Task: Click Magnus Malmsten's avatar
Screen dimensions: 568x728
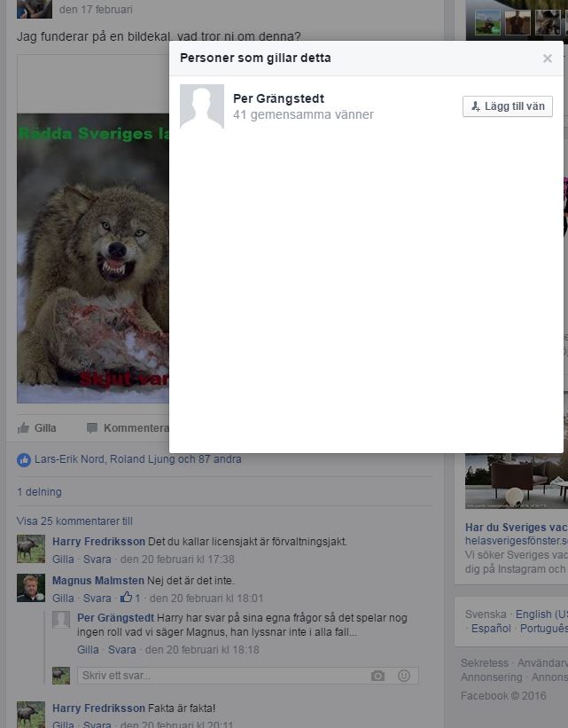Action: coord(31,588)
